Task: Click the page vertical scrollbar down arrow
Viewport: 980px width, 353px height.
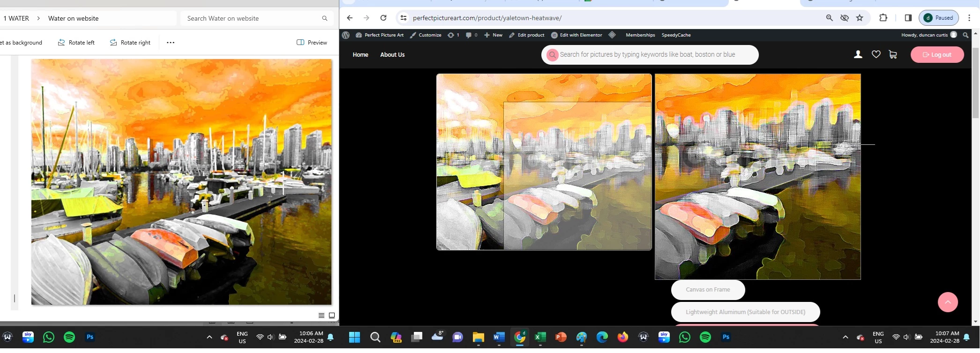Action: click(x=976, y=322)
